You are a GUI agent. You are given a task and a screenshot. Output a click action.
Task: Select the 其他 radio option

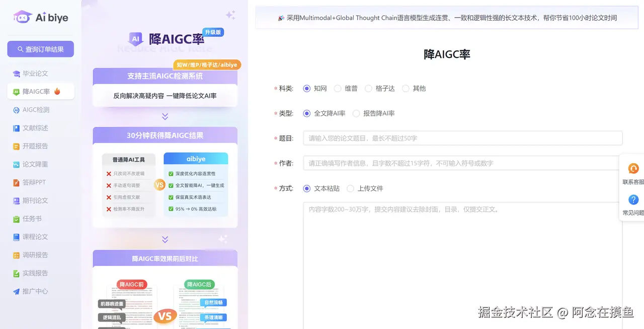coord(406,88)
